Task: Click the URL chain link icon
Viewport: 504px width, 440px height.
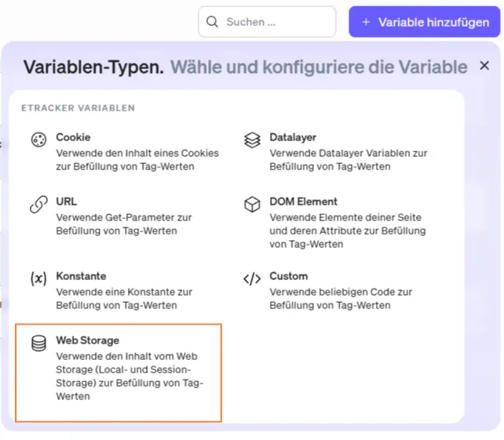Action: tap(38, 204)
